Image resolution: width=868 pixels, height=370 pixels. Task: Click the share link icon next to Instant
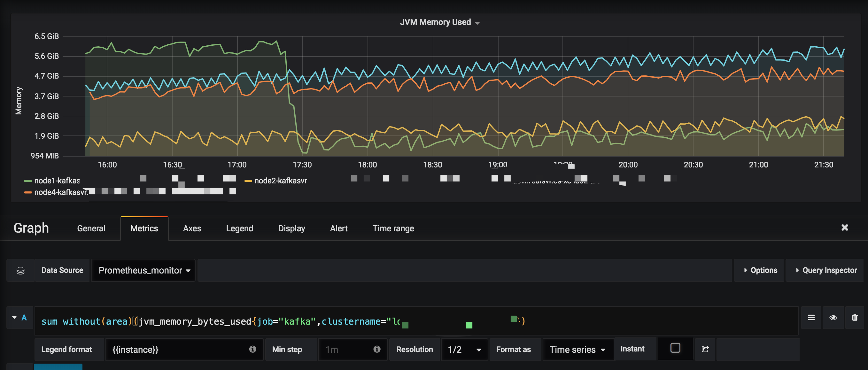point(705,349)
